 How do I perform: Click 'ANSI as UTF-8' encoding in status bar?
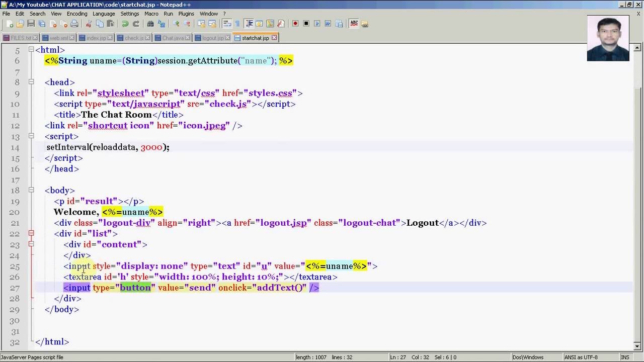click(x=581, y=357)
